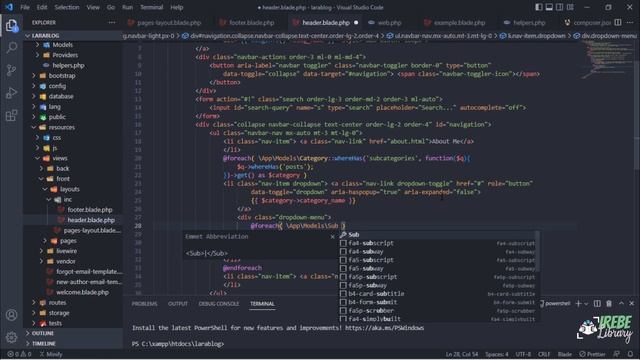Click the Minify status bar item

pos(51,354)
